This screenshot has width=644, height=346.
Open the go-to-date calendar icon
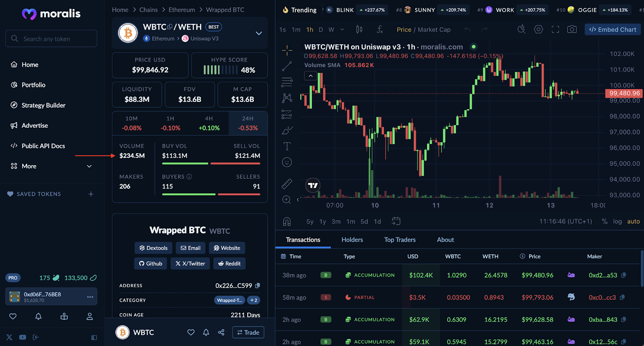[x=396, y=221]
